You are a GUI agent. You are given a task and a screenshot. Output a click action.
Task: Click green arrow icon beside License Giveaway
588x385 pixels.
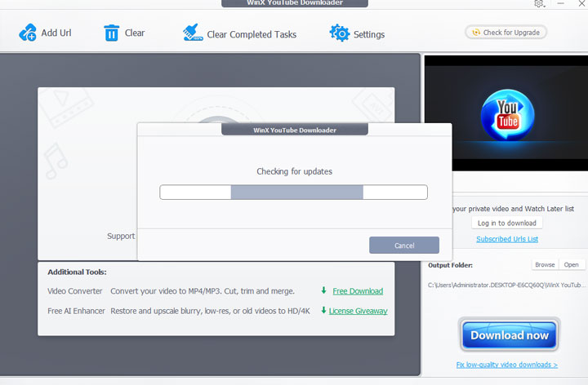(323, 310)
